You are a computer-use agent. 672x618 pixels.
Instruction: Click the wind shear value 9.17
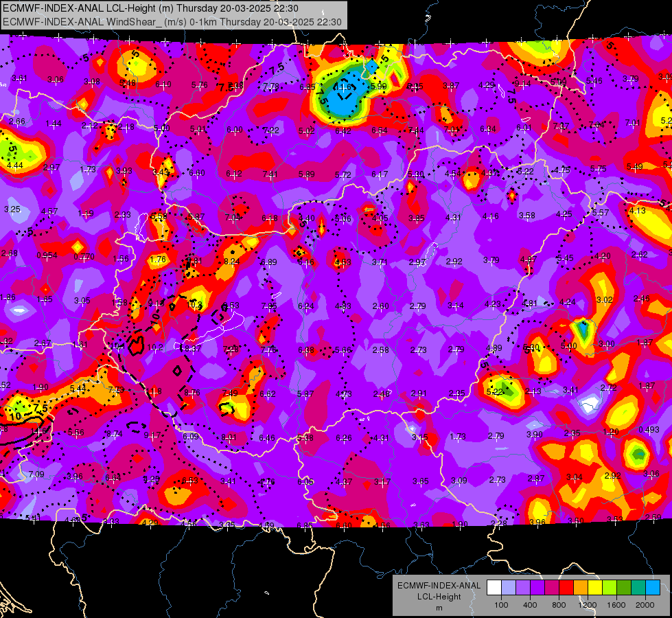point(152,435)
